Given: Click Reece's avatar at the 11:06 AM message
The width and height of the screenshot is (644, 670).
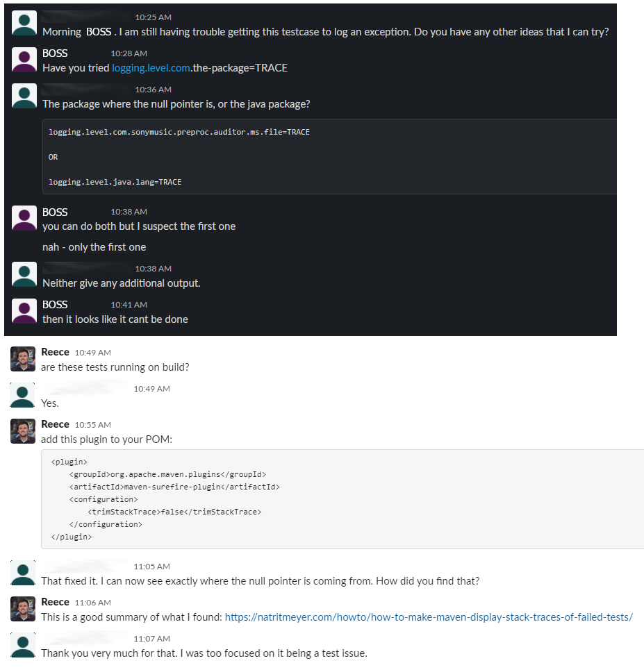Looking at the screenshot, I should [23, 609].
